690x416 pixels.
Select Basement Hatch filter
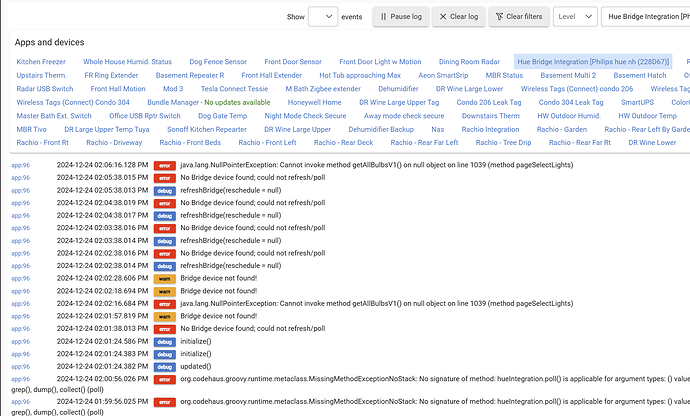tap(640, 76)
